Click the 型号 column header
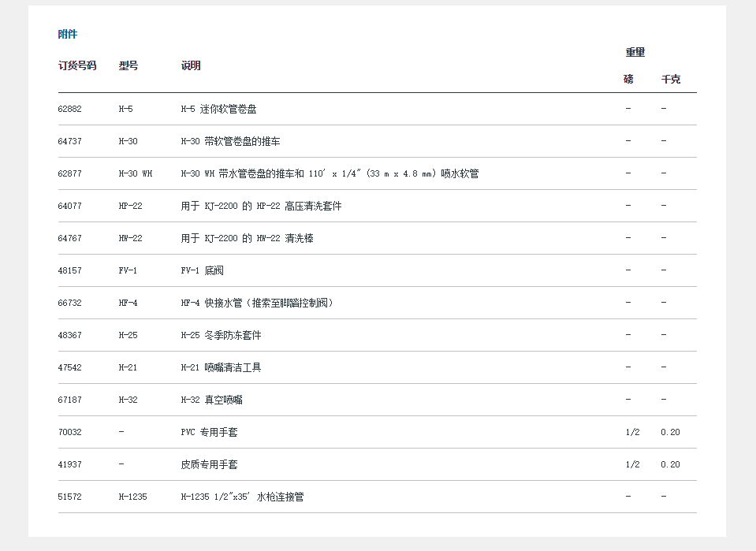Screen dimensions: 756x551 click(x=128, y=65)
